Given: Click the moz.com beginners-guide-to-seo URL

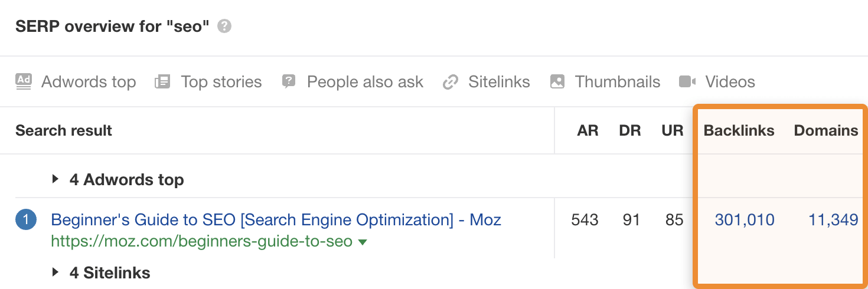Looking at the screenshot, I should [x=201, y=242].
